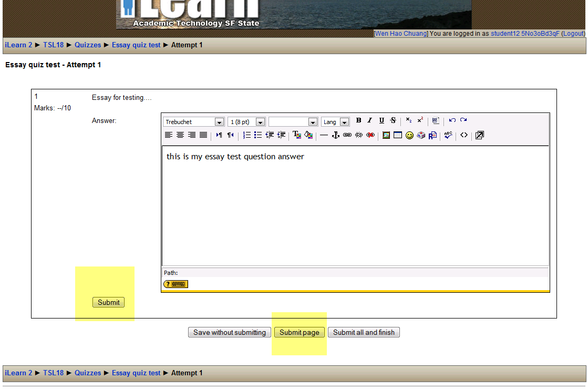Open the empty paragraph style dropdown
Viewport: 588px width, 390px height.
coord(293,122)
